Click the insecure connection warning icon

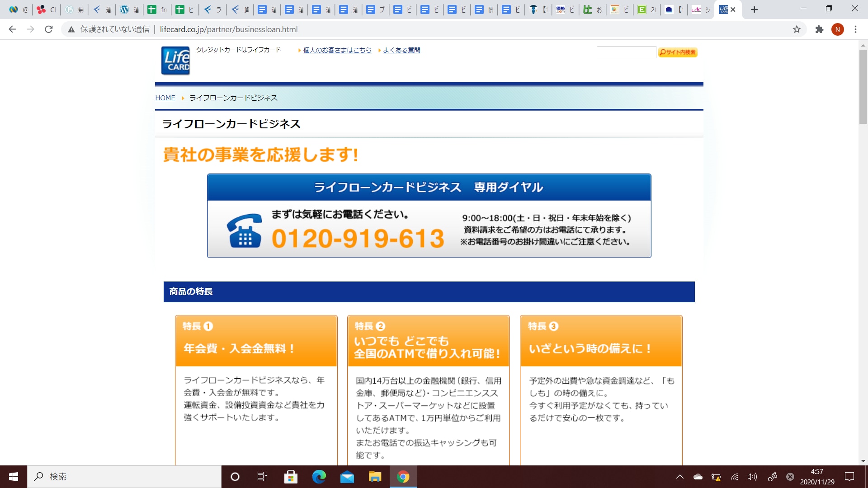click(x=71, y=29)
